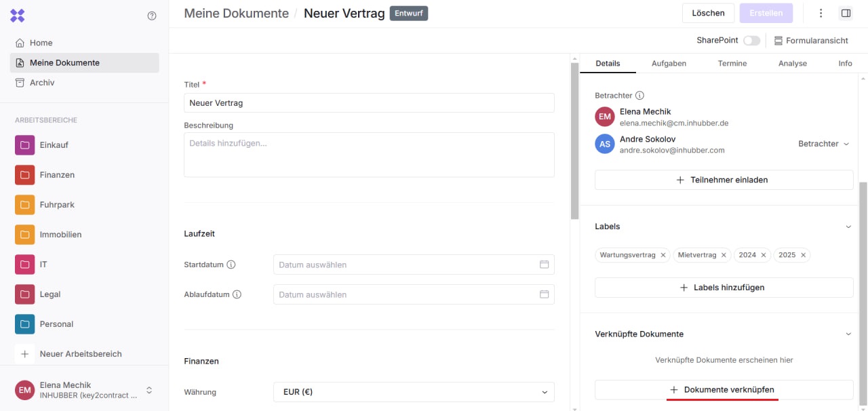The image size is (868, 411).
Task: Switch to the Aufgaben tab
Action: 669,63
